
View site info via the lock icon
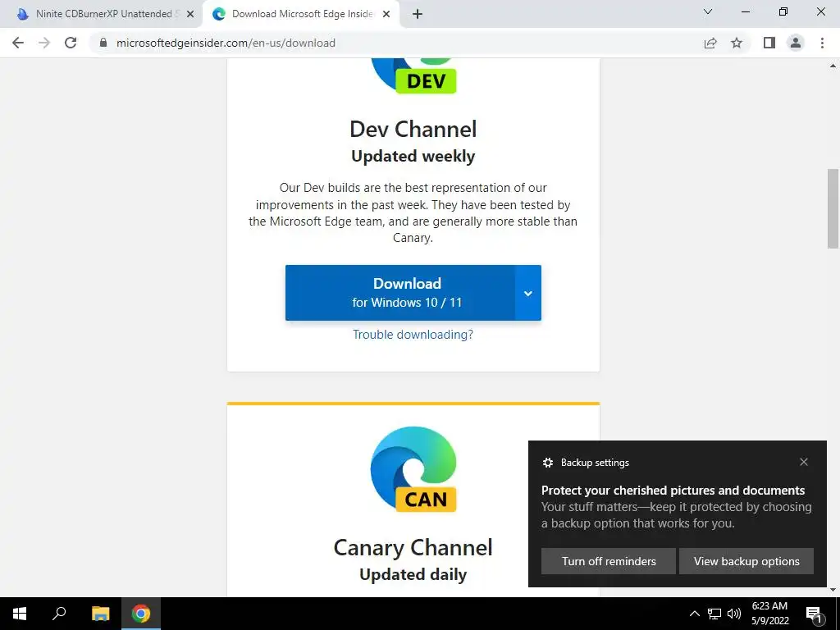click(103, 43)
